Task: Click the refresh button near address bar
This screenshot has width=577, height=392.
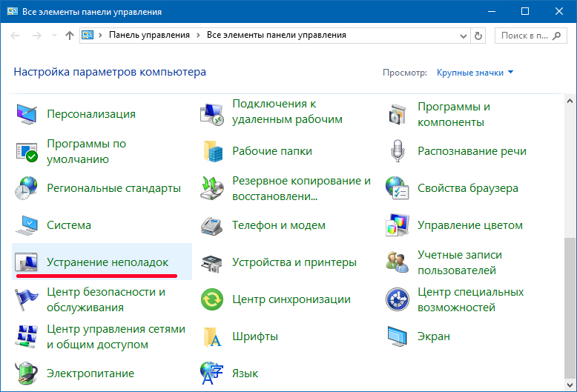Action: tap(478, 35)
